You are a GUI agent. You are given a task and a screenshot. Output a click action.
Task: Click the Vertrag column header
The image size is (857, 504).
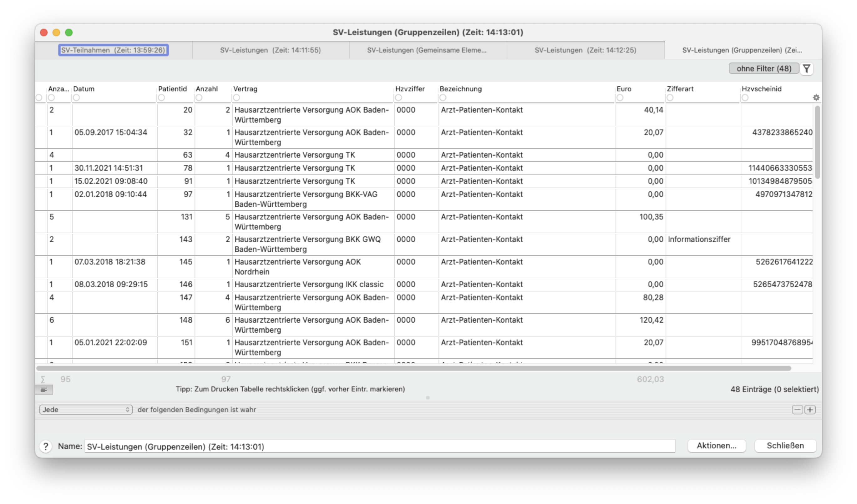pos(245,89)
